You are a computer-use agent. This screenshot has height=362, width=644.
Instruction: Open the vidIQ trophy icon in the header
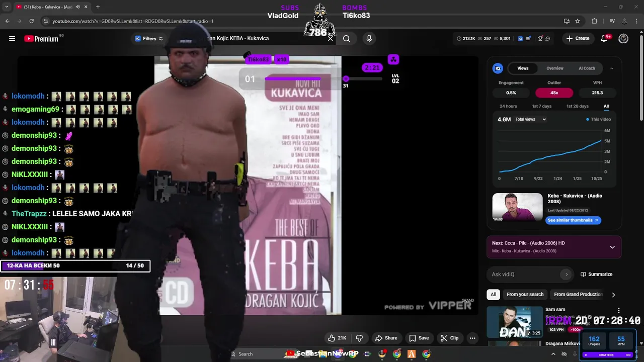[540, 39]
